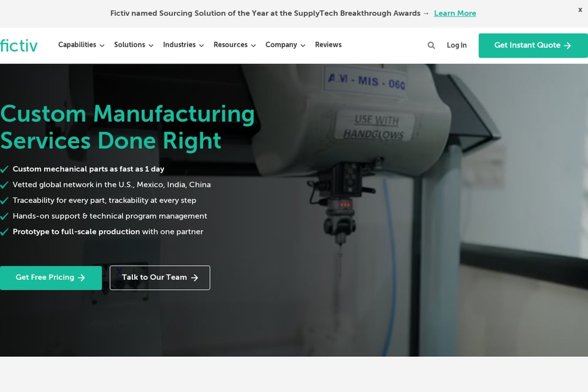The image size is (588, 392).
Task: Click Get Free Pricing button
Action: click(51, 278)
